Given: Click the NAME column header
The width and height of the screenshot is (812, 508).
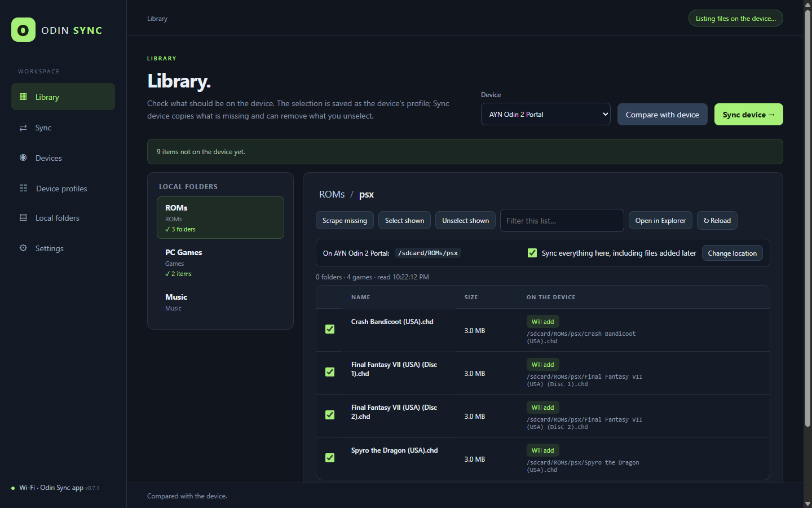Looking at the screenshot, I should point(361,297).
